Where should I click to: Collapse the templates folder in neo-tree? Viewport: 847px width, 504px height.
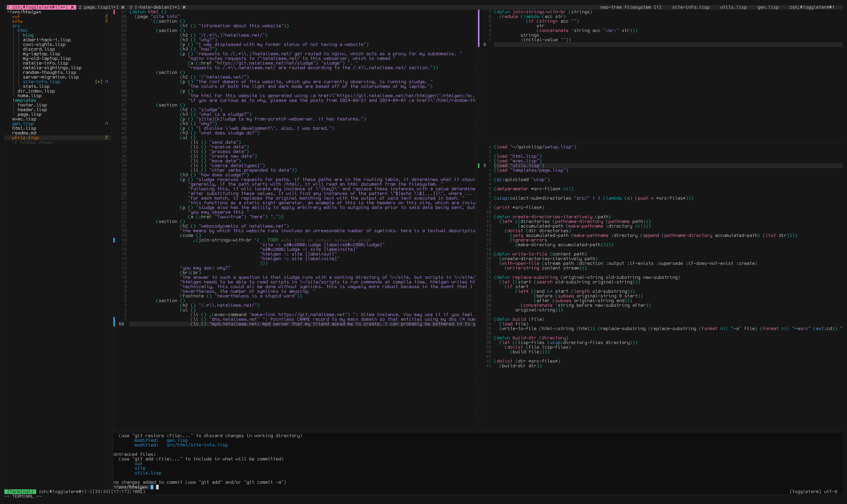[24, 100]
